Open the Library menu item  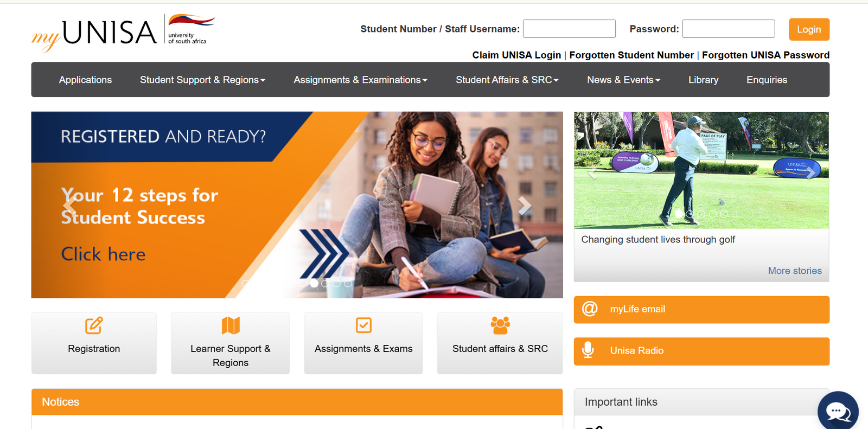703,80
